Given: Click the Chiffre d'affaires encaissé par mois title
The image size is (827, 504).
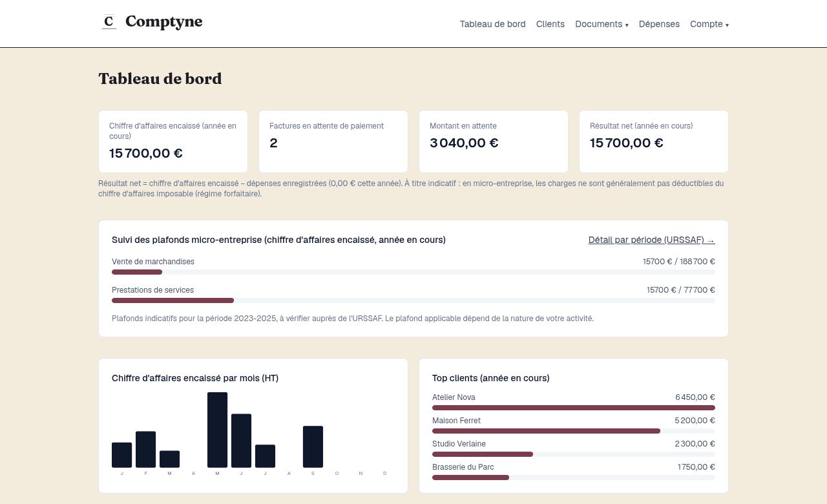Looking at the screenshot, I should (x=195, y=378).
